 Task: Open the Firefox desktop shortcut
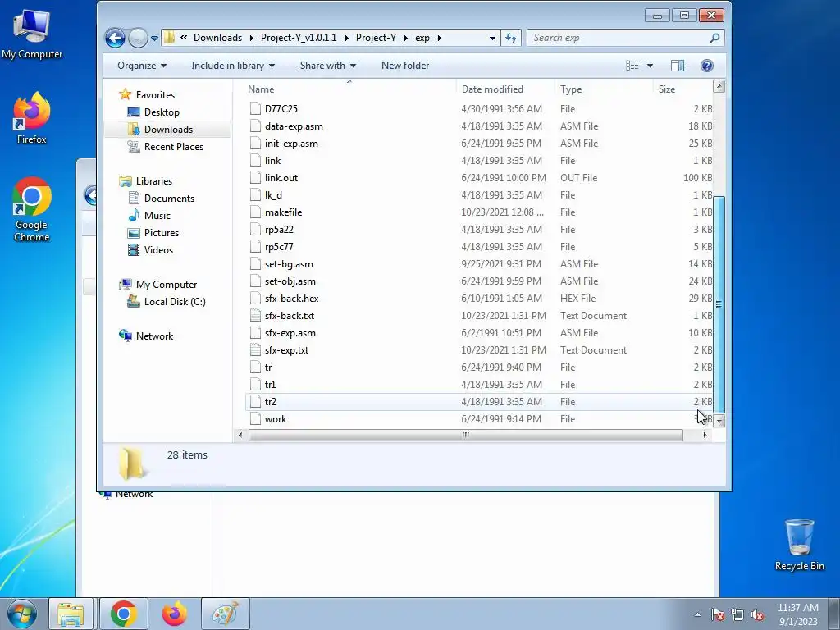[x=32, y=118]
